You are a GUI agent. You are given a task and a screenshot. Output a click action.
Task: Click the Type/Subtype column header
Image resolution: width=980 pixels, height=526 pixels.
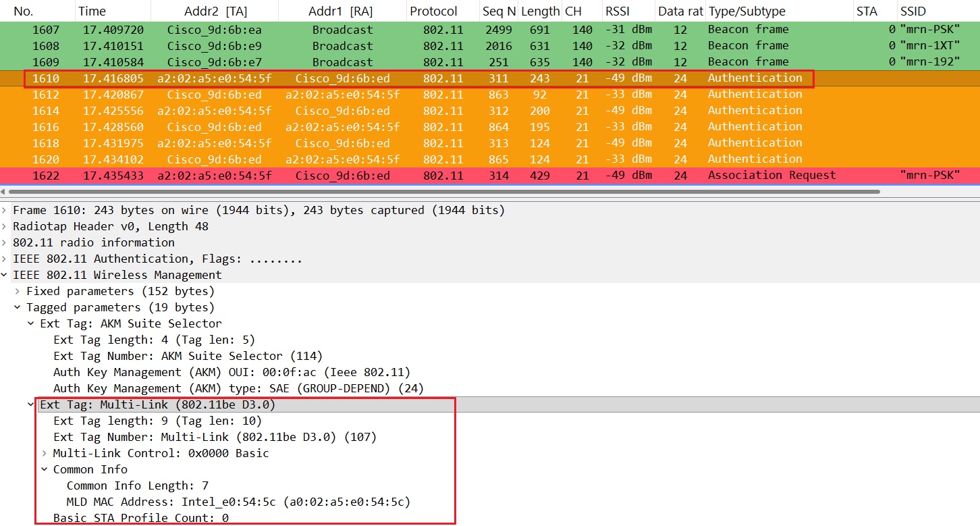click(746, 11)
